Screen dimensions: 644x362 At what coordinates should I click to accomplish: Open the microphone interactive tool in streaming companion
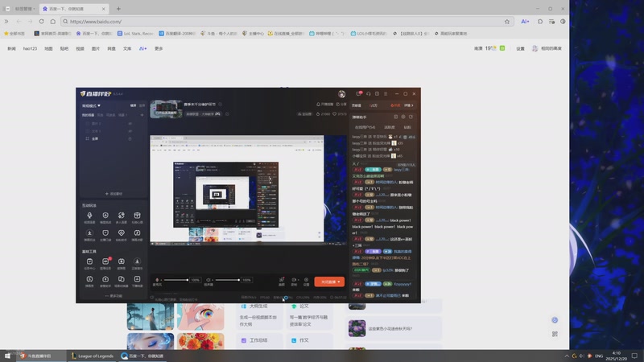tap(89, 216)
